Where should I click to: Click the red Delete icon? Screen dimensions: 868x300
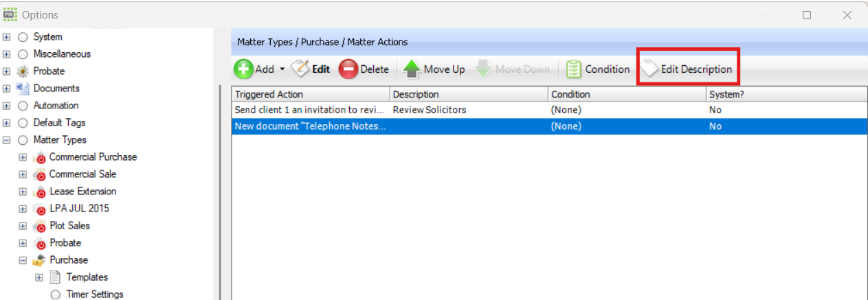click(x=348, y=69)
